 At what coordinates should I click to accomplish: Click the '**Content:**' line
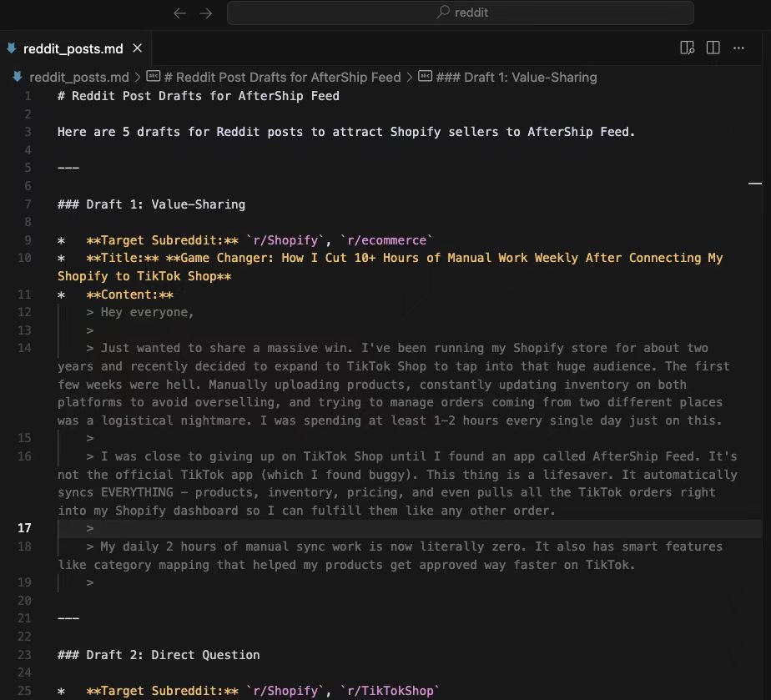pyautogui.click(x=130, y=295)
